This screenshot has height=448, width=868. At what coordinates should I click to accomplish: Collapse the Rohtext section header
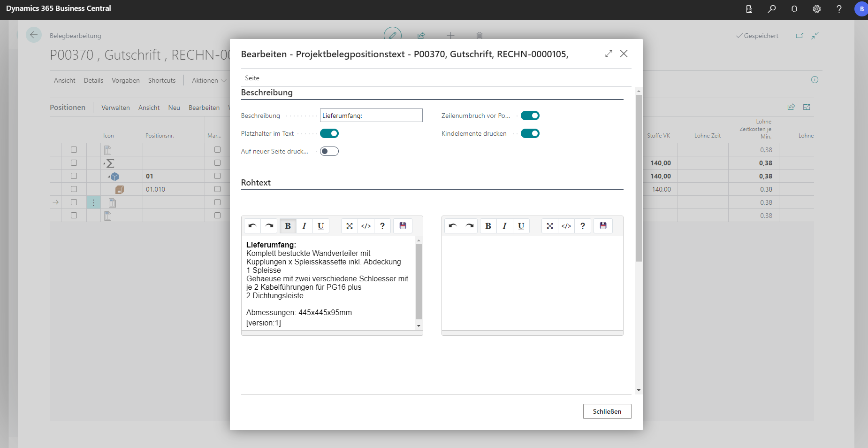tap(256, 183)
